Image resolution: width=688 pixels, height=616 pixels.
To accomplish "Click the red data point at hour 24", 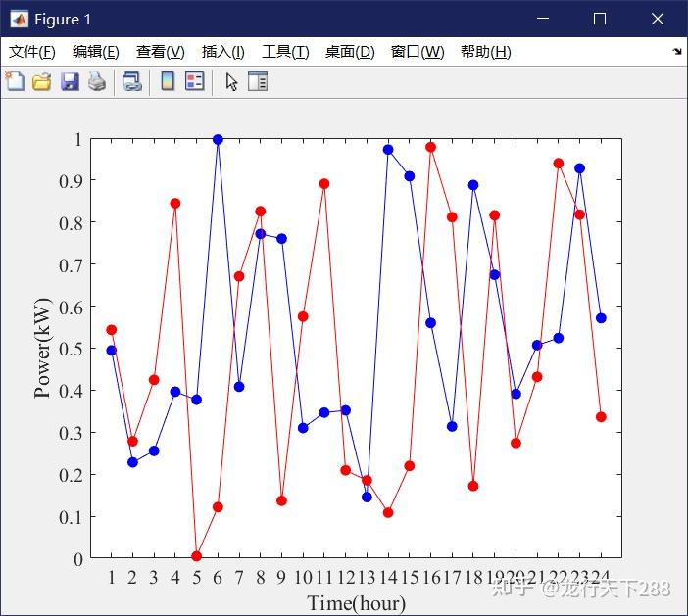I will coord(601,417).
